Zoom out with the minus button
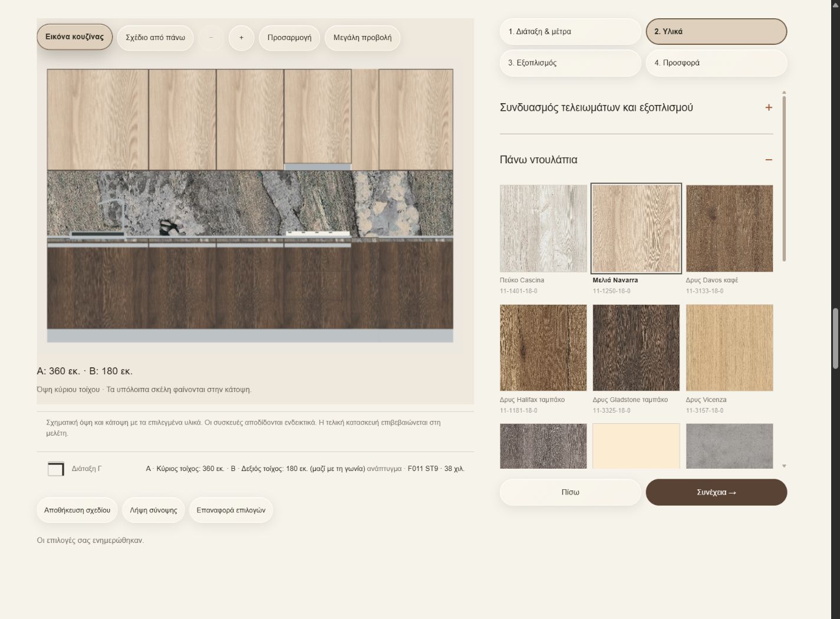Viewport: 840px width, 619px height. click(211, 38)
